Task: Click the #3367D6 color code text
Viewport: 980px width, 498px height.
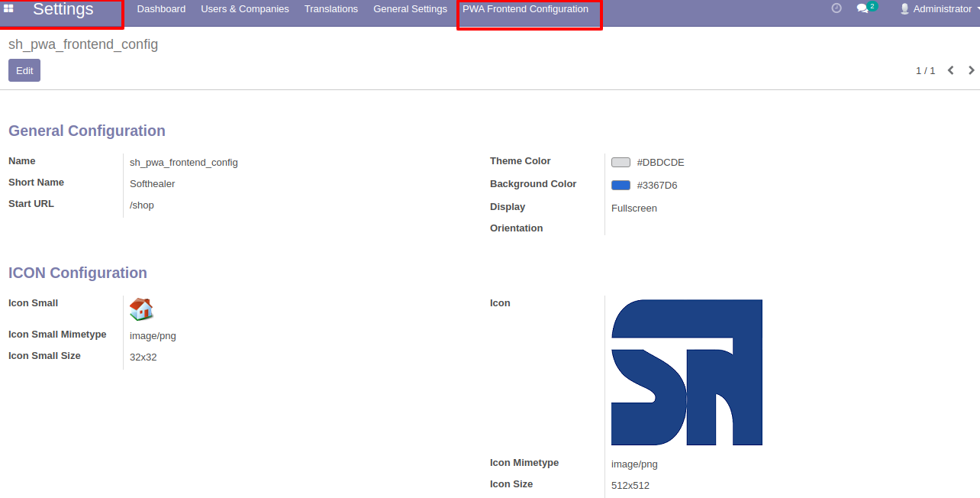Action: [657, 186]
